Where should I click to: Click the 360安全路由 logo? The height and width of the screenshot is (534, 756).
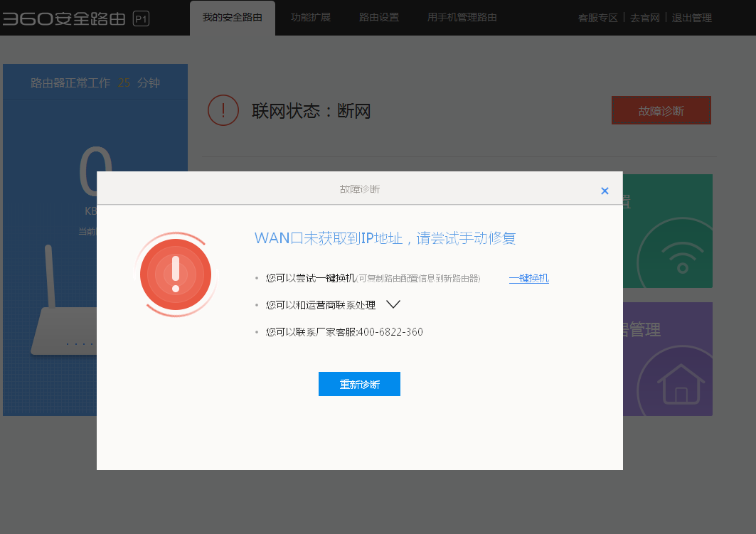pos(63,18)
